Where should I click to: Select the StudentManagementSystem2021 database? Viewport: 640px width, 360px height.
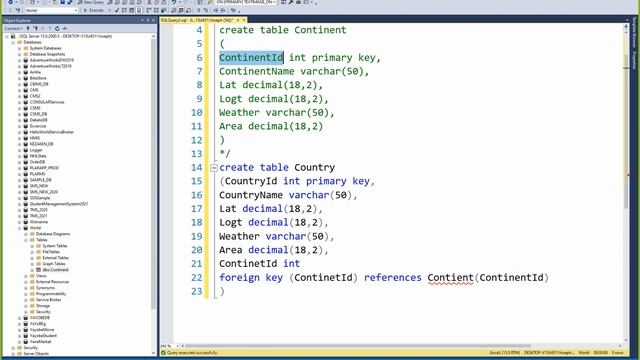point(59,204)
